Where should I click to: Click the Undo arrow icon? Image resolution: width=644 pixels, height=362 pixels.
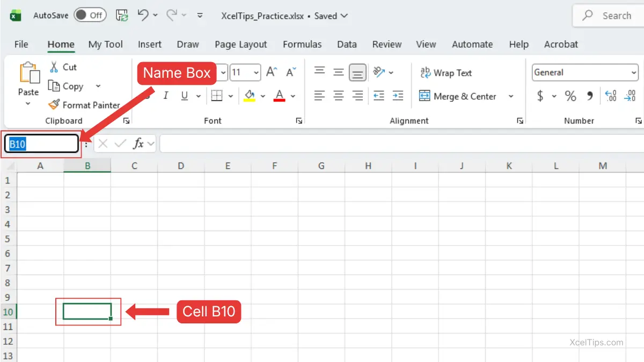(x=143, y=16)
